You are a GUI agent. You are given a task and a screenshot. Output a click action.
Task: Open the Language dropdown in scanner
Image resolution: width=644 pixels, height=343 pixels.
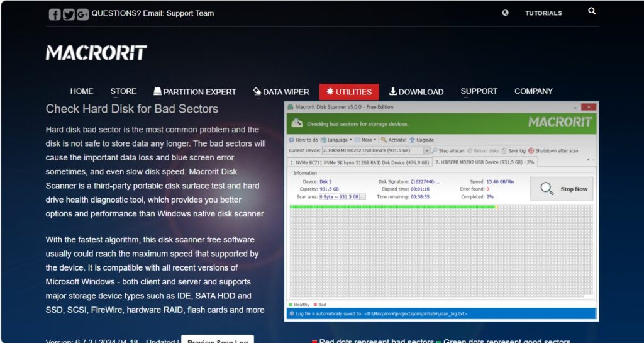pyautogui.click(x=336, y=140)
